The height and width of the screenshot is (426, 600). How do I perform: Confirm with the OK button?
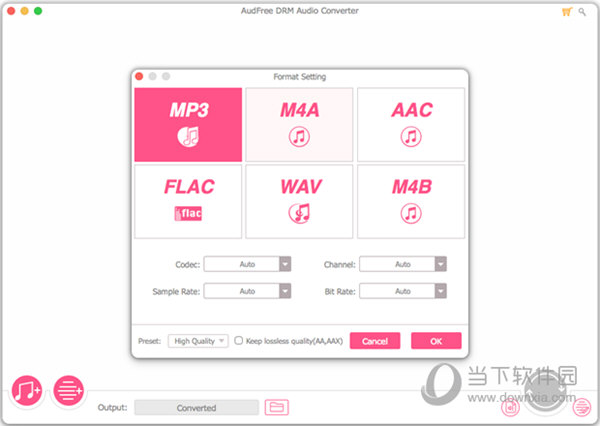coord(436,341)
